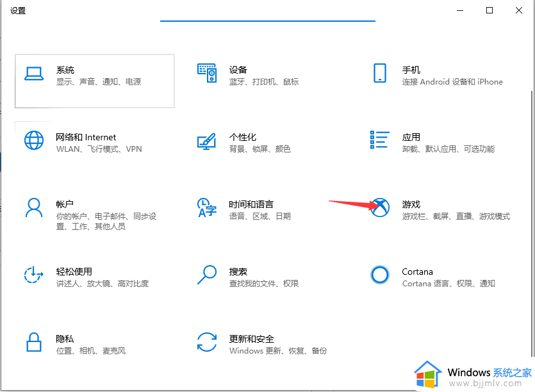Click description 游戏栏、截屏、直播、游戏模式

coord(456,216)
